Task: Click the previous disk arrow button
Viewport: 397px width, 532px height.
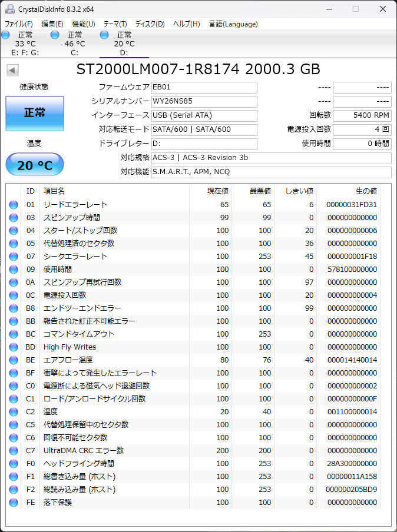Action: click(12, 71)
